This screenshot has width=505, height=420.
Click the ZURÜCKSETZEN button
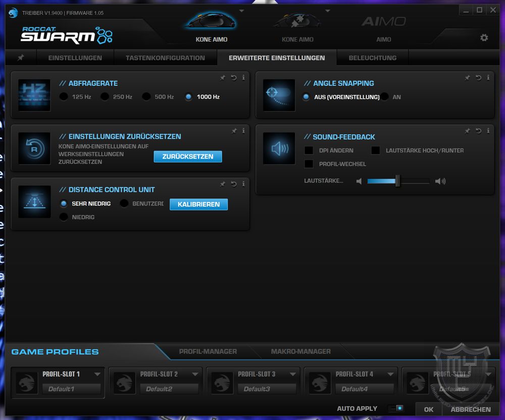pos(188,156)
